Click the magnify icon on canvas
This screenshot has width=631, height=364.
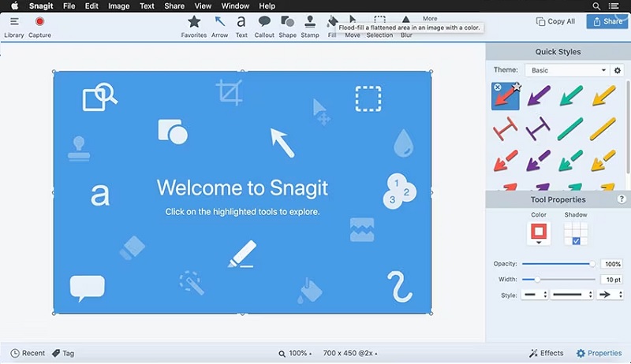coord(100,96)
